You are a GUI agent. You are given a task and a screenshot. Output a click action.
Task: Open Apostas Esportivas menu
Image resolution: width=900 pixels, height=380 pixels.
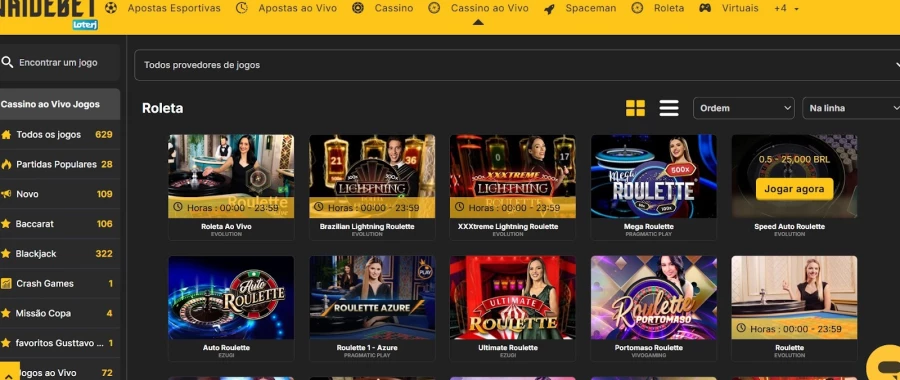174,8
